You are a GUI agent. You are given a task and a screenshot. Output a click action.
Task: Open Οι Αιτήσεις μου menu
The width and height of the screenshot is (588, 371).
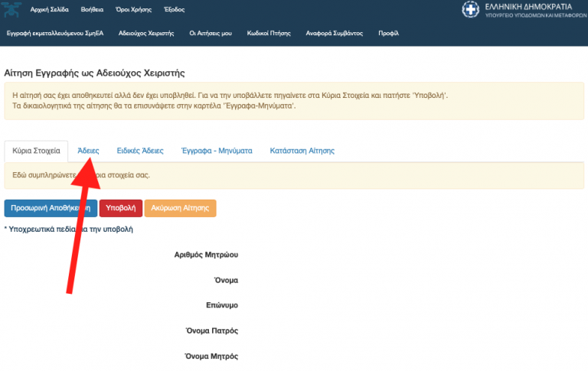209,34
